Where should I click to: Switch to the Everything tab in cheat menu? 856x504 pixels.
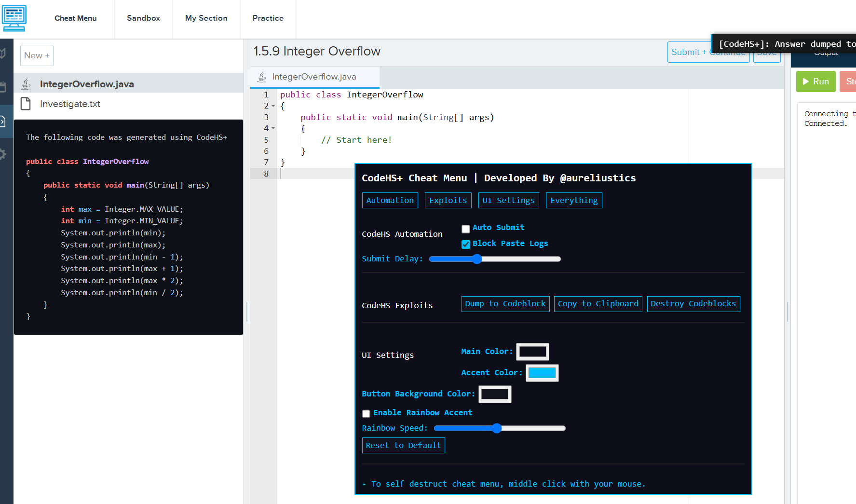(x=574, y=201)
